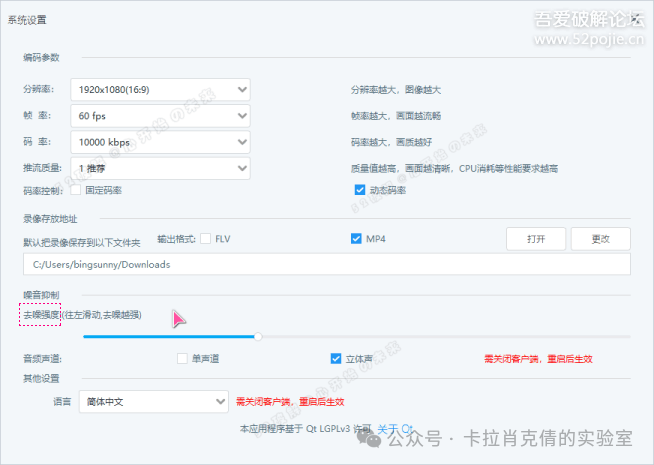Click the CPU消耗 quality hint text
The width and height of the screenshot is (654, 465).
[455, 168]
